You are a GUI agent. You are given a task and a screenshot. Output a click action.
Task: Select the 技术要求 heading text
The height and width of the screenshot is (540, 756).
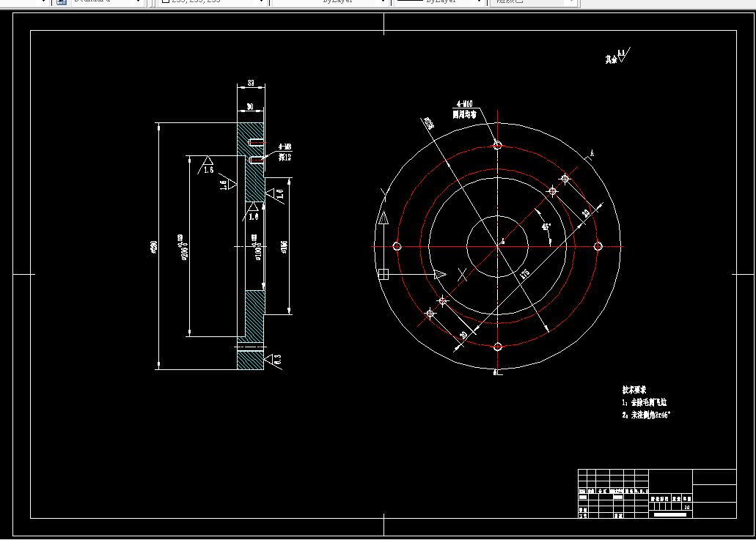[634, 390]
